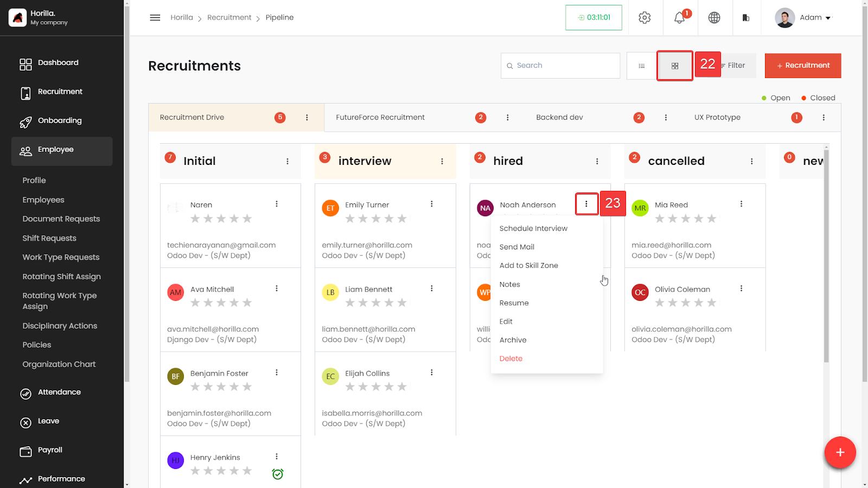868x488 pixels.
Task: Open the Adam user account dropdown
Action: pyautogui.click(x=803, y=18)
